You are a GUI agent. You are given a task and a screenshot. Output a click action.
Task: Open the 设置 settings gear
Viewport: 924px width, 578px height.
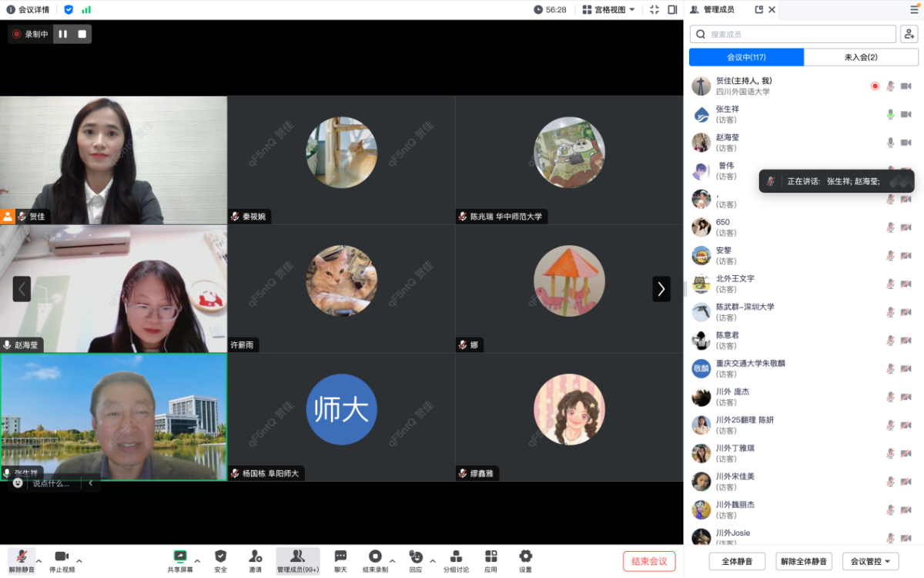click(525, 556)
